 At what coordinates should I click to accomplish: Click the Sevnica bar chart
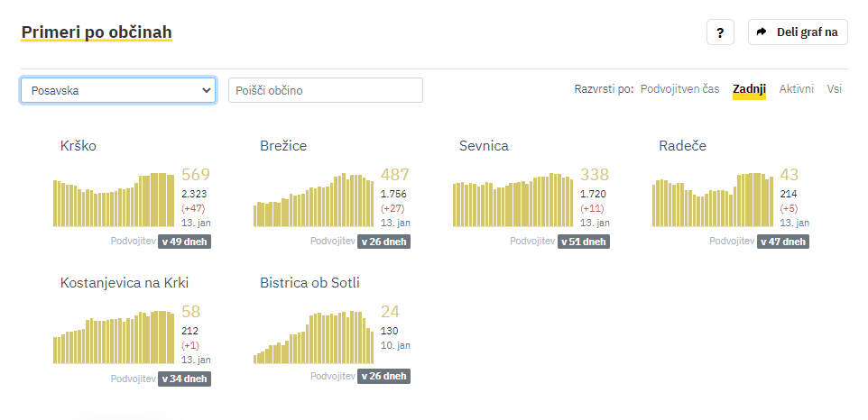click(513, 199)
